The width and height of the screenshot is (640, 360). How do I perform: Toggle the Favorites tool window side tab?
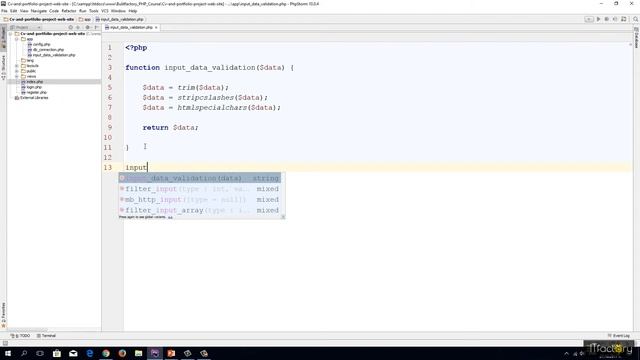click(3, 316)
